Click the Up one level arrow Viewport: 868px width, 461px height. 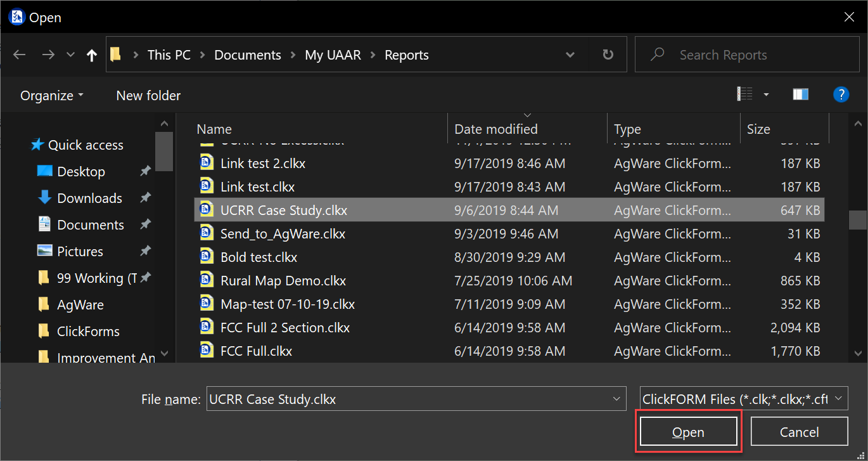(x=92, y=55)
